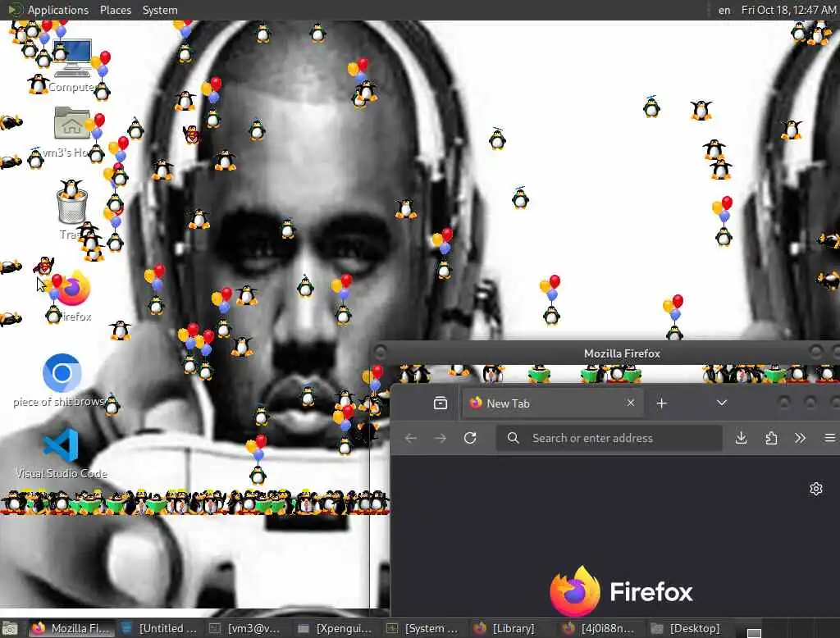The width and height of the screenshot is (840, 638).
Task: Open the Firefox hamburger application menu
Action: tap(830, 438)
